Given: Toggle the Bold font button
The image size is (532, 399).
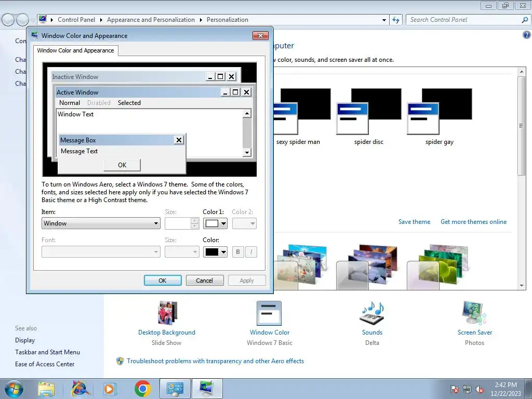Looking at the screenshot, I should (238, 252).
